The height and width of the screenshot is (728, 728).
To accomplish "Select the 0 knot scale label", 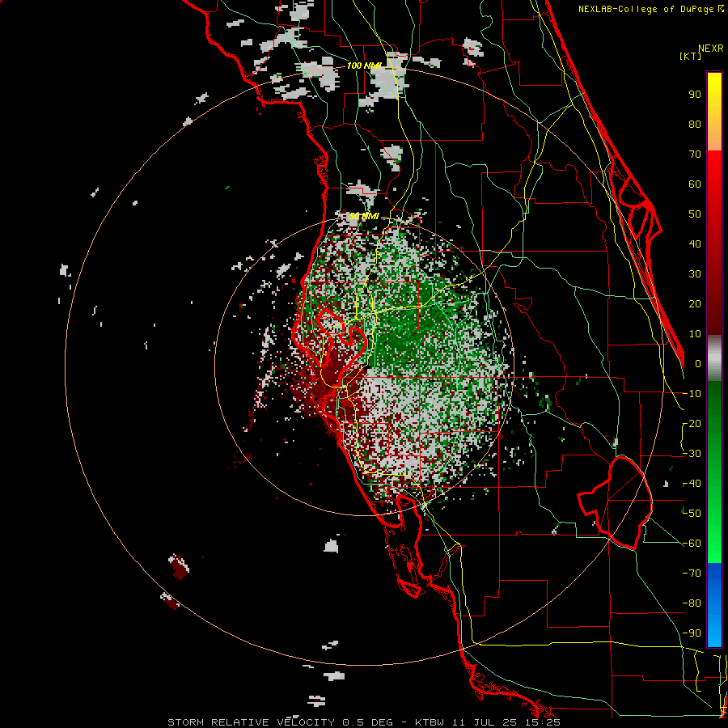I will coord(698,363).
